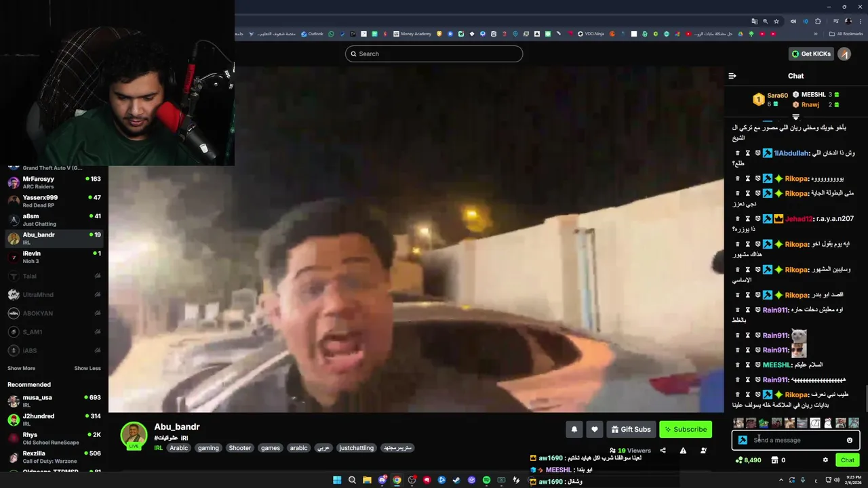Open recommended channel musa_usa
This screenshot has width=868, height=488.
[x=54, y=401]
